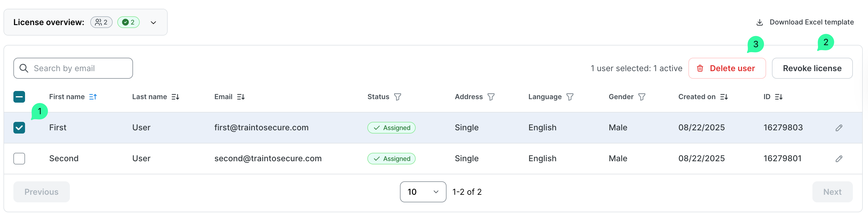Sort the Last name column

[175, 97]
